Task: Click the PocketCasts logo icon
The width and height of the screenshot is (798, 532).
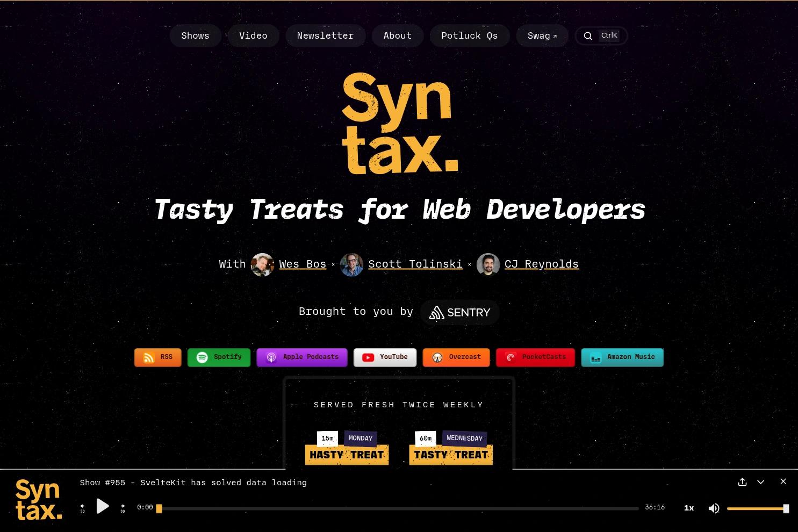Action: [x=511, y=357]
